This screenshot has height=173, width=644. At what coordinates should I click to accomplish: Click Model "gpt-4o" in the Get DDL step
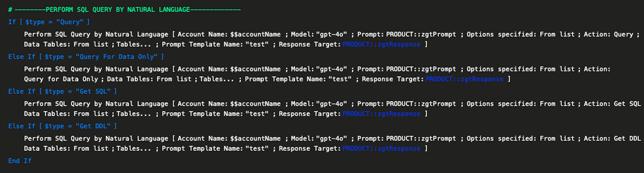[331, 139]
